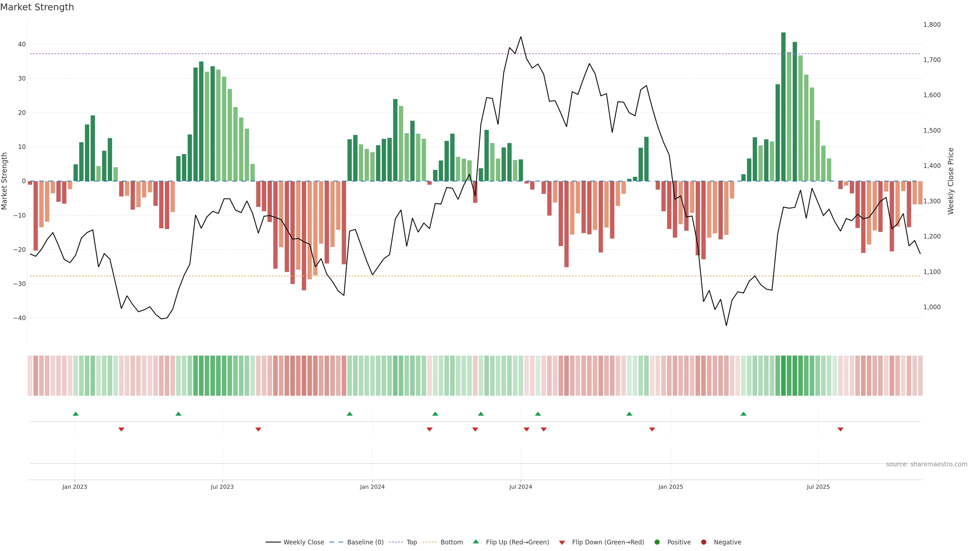Image resolution: width=980 pixels, height=551 pixels.
Task: Click the last red flip-down triangle after Jul 2025
Action: pos(840,429)
